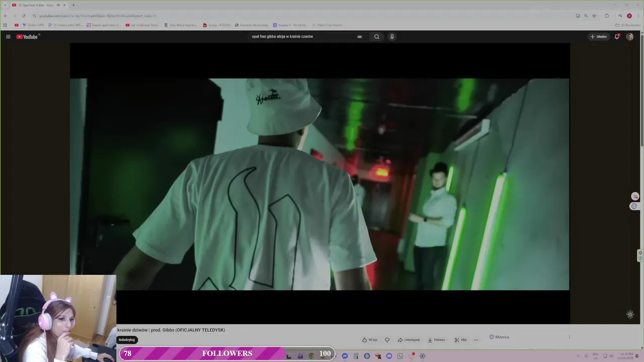The image size is (644, 362).
Task: Open the Monica extension panel
Action: click(499, 337)
